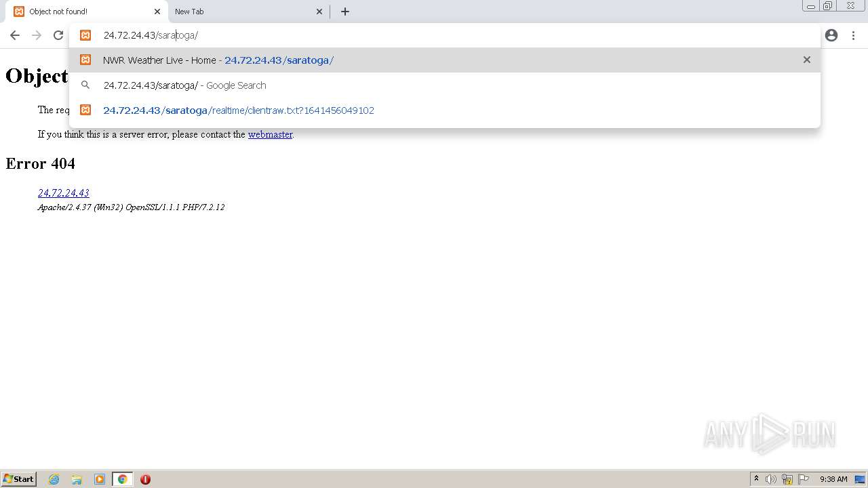The width and height of the screenshot is (868, 488).
Task: Open the Windows Start menu
Action: (x=18, y=479)
